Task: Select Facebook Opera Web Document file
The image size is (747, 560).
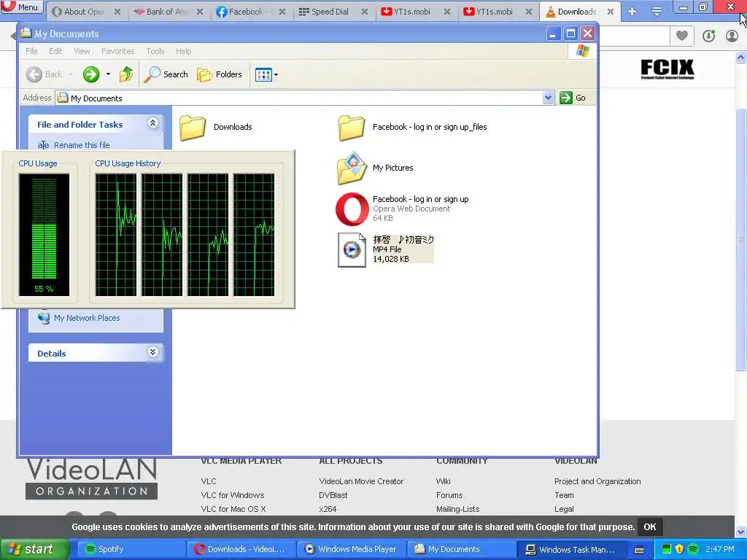Action: click(402, 209)
